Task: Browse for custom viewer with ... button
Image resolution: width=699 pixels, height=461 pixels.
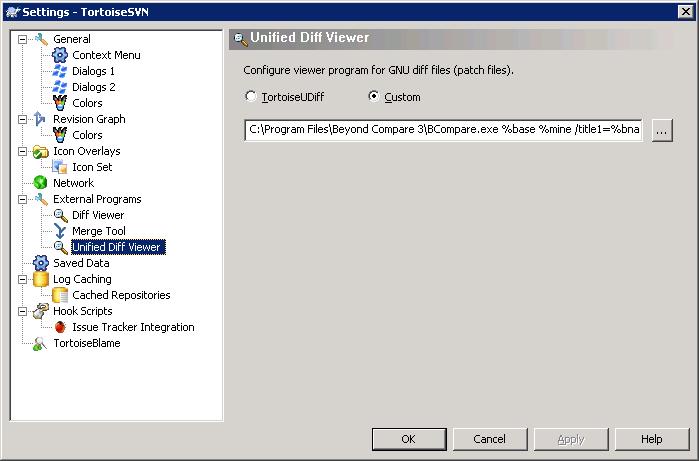Action: tap(662, 131)
